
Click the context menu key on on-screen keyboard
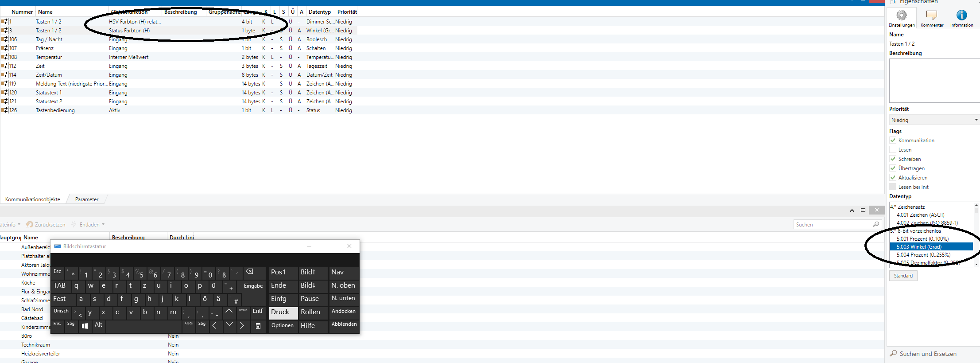(x=258, y=326)
